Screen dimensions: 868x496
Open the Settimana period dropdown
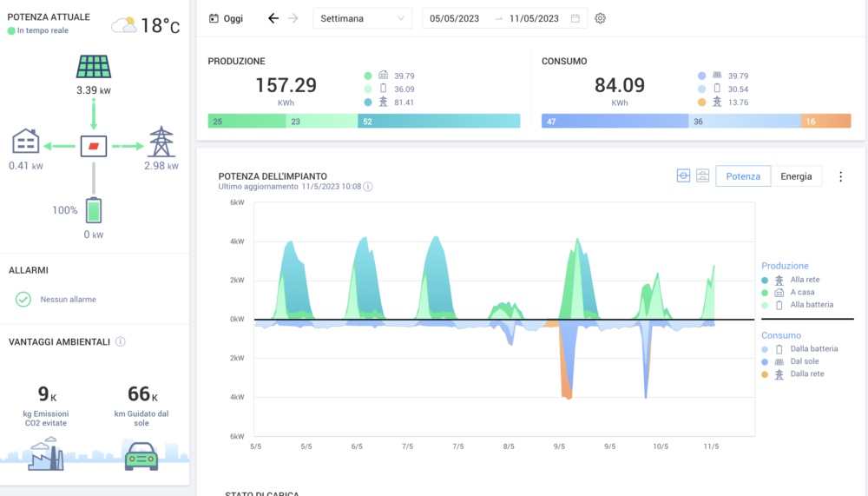[362, 18]
